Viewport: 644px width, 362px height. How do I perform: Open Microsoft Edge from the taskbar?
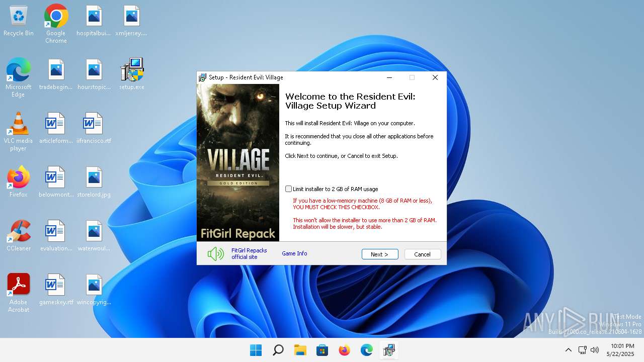click(367, 350)
